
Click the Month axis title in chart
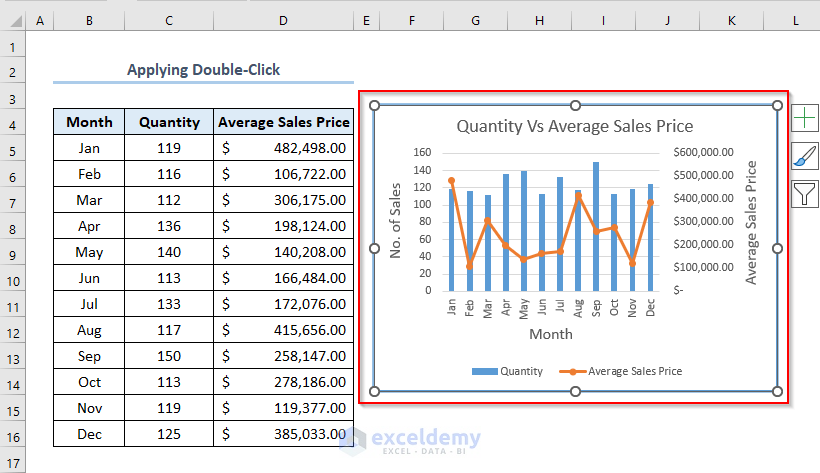click(551, 334)
